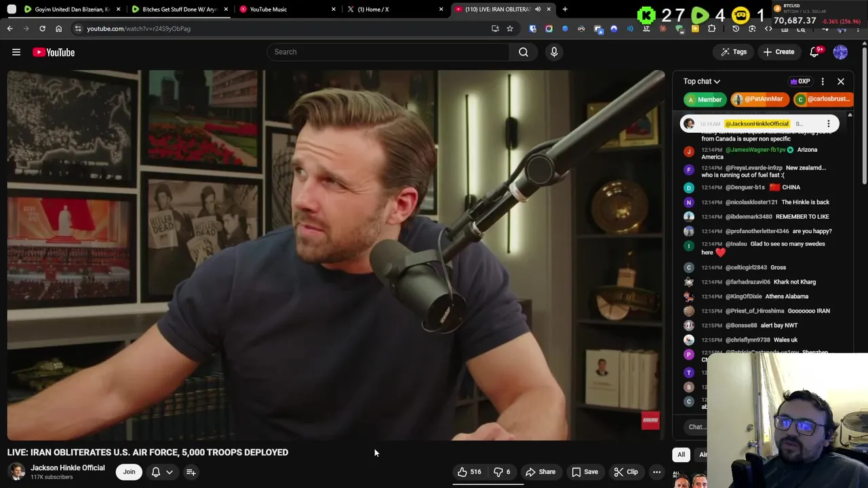Click the video player to pause
The image size is (868, 488).
pyautogui.click(x=336, y=256)
